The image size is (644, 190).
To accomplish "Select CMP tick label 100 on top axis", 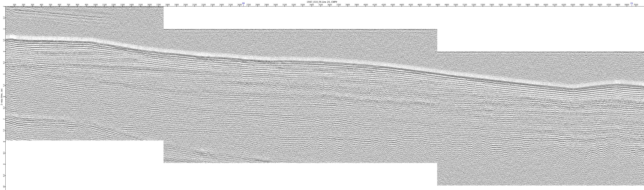I will tap(14, 5).
